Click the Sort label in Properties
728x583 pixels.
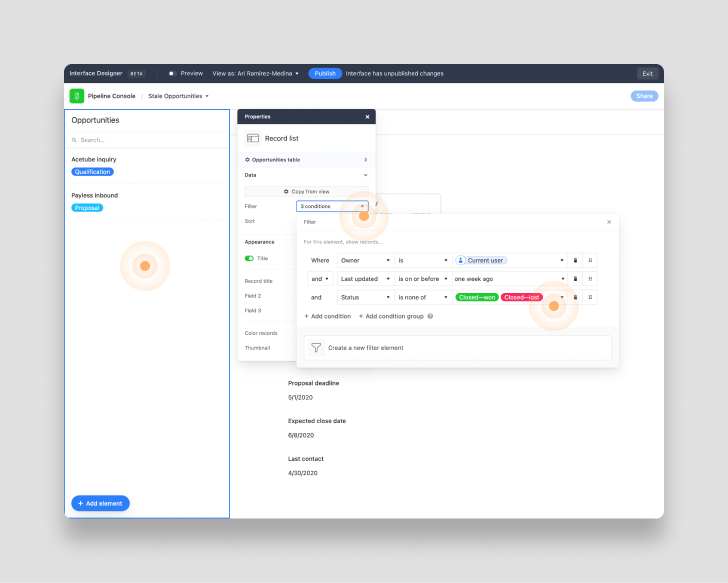(250, 221)
